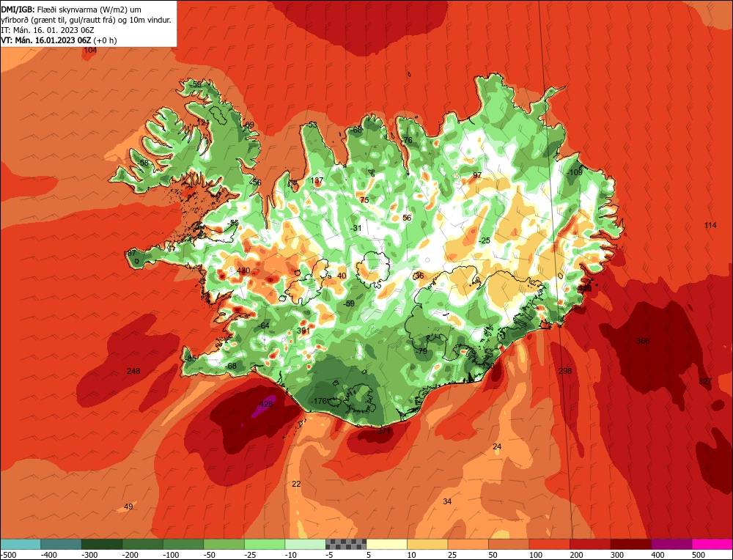This screenshot has height=560, width=733.
Task: Select map value '-109' on east coast
Action: (575, 172)
